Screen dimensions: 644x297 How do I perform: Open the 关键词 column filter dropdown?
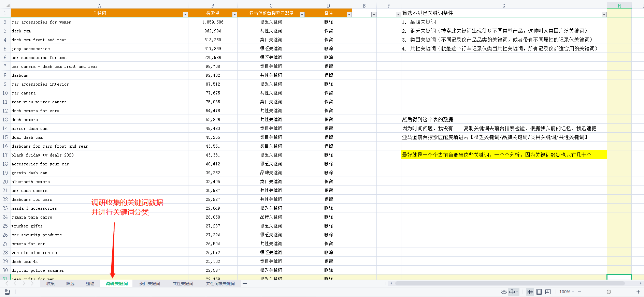[x=185, y=14]
